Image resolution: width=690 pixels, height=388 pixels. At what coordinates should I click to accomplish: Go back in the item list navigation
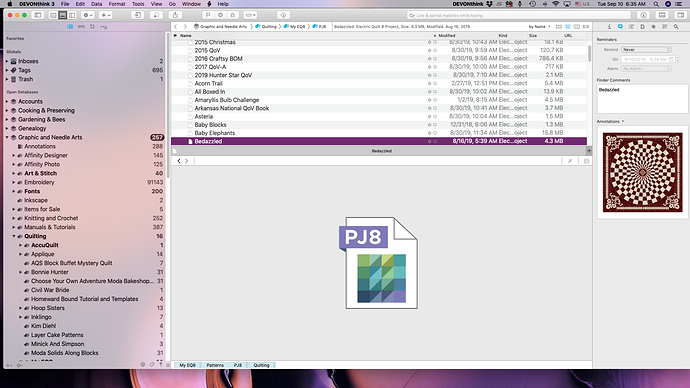coord(176,26)
